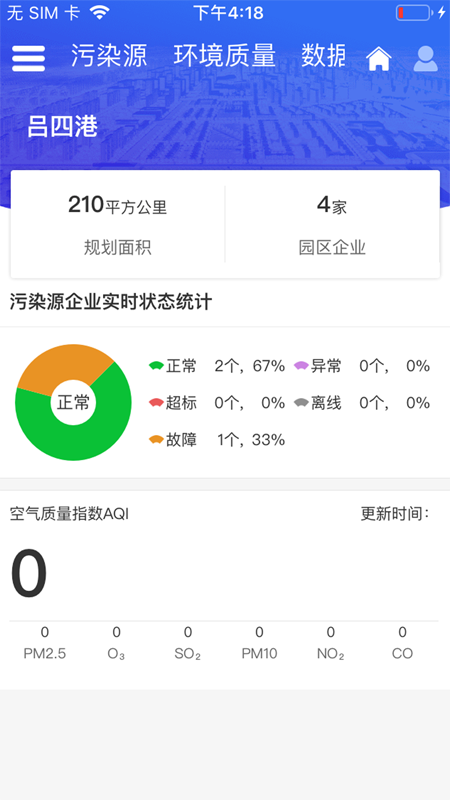Switch to the 环境质量 tab
This screenshot has height=800, width=450.
coord(224,56)
